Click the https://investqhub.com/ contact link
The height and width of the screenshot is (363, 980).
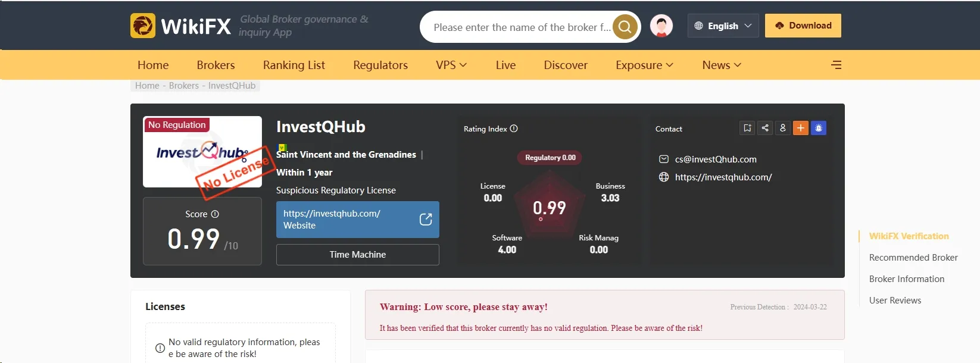(723, 177)
